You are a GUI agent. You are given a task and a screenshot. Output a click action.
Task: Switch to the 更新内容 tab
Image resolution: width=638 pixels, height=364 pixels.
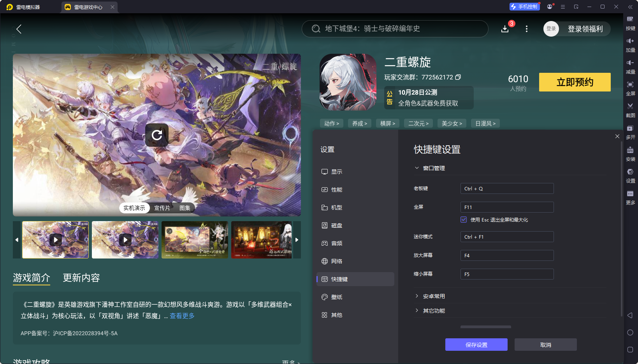click(x=81, y=278)
